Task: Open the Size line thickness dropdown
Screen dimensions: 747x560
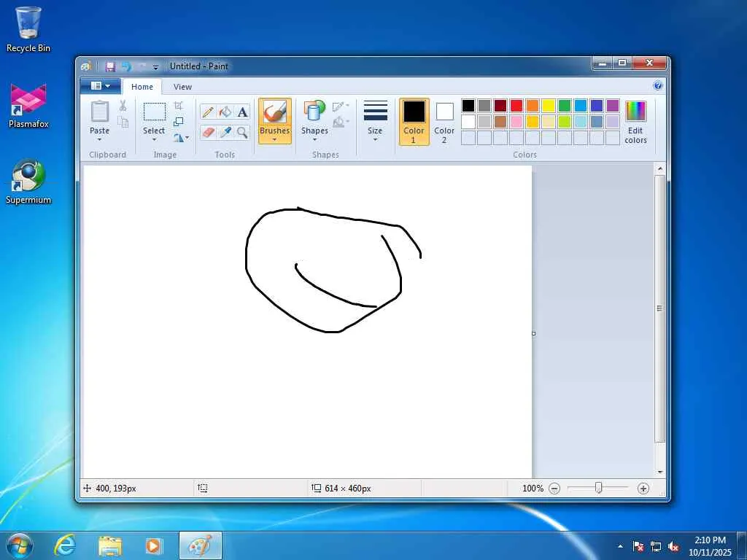Action: coord(376,122)
